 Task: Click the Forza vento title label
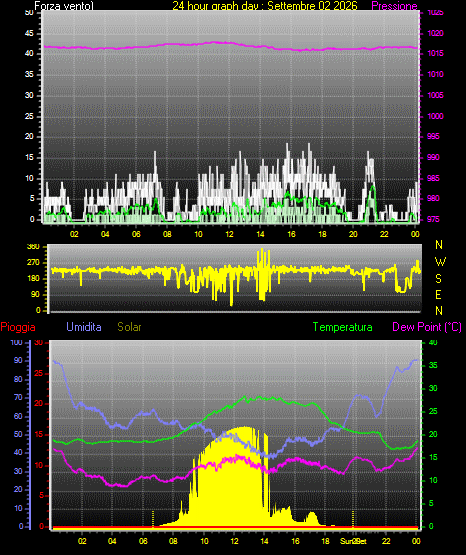64,6
